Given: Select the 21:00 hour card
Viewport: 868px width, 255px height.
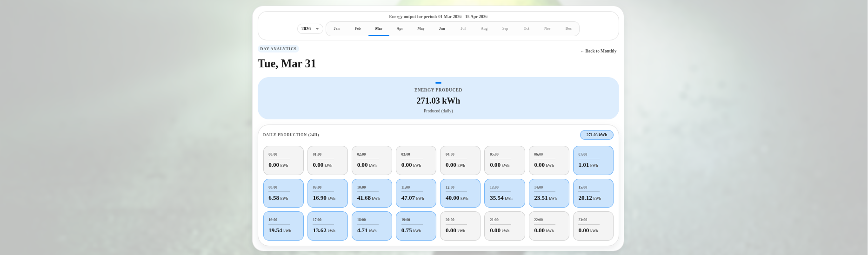Looking at the screenshot, I should pos(505,226).
